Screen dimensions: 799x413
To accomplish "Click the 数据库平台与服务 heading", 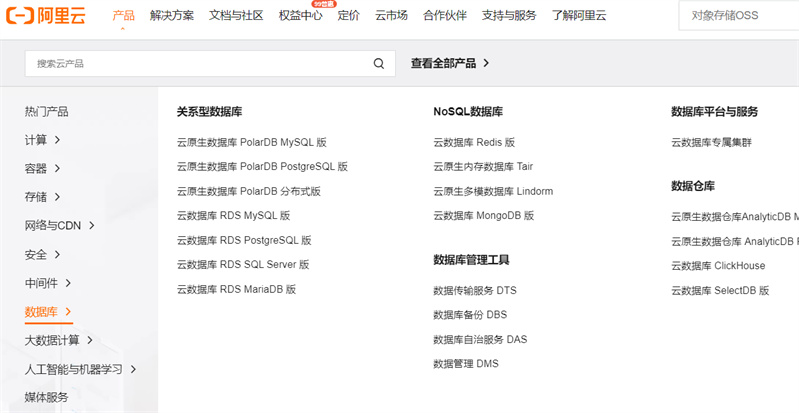I will [714, 112].
